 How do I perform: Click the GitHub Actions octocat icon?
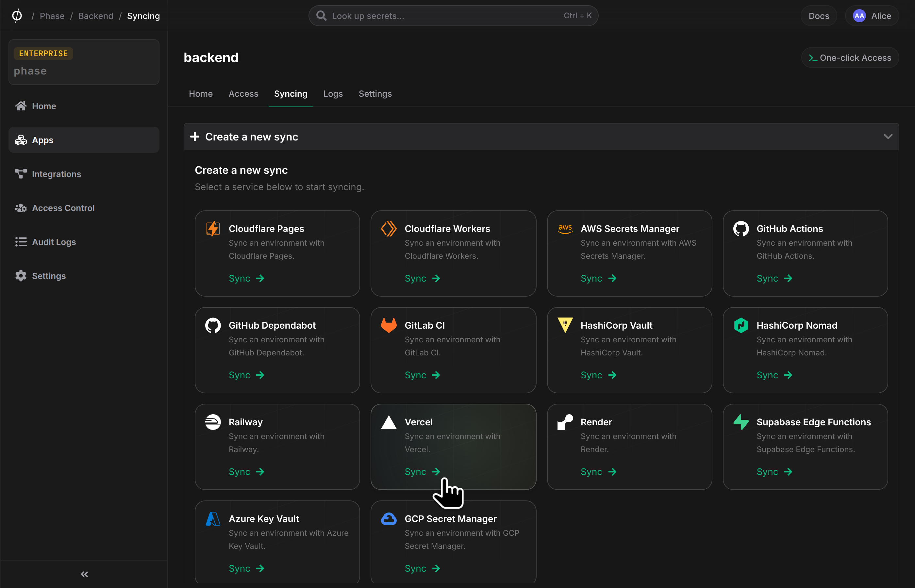(741, 229)
